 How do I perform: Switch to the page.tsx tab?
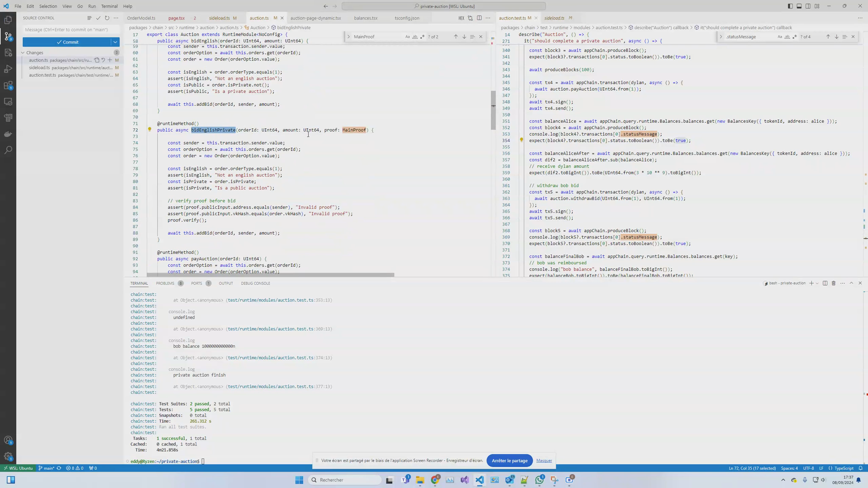[x=176, y=18]
